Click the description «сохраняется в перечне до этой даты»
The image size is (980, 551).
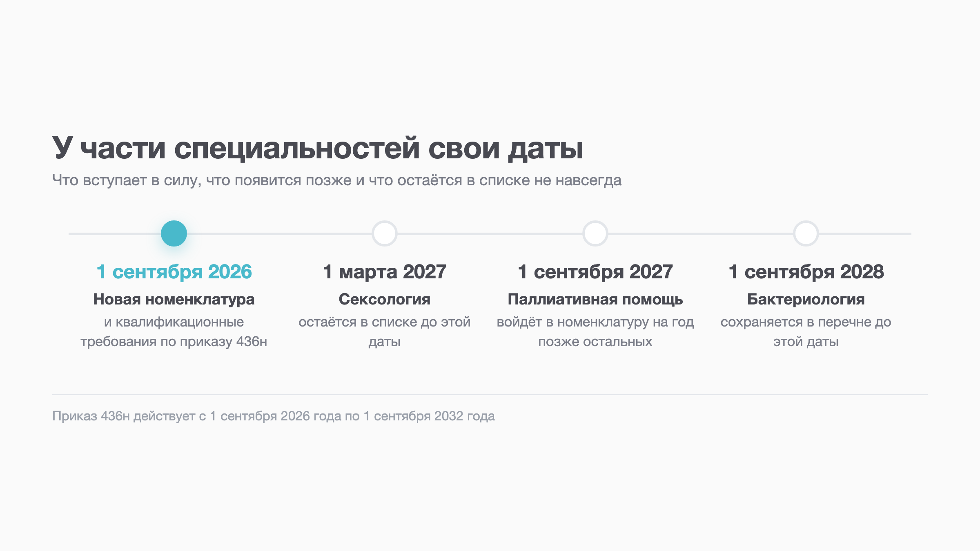click(806, 332)
